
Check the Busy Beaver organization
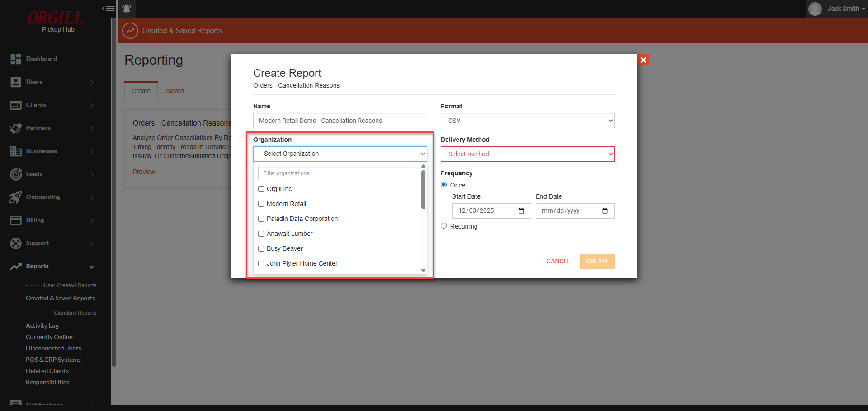(261, 249)
